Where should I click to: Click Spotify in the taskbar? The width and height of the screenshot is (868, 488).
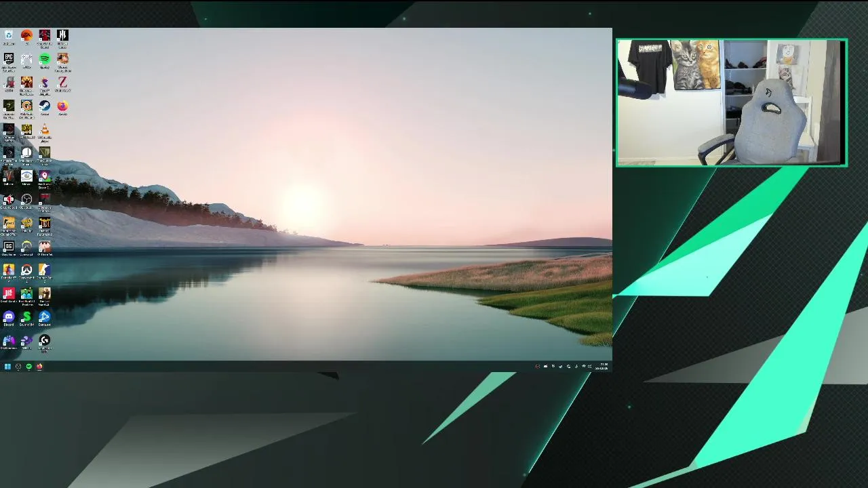tap(28, 367)
